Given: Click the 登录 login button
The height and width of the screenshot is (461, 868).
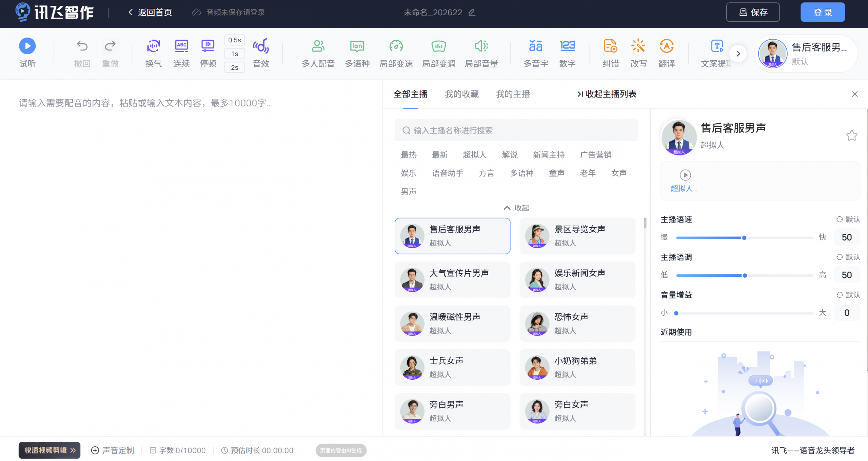Looking at the screenshot, I should pos(823,12).
